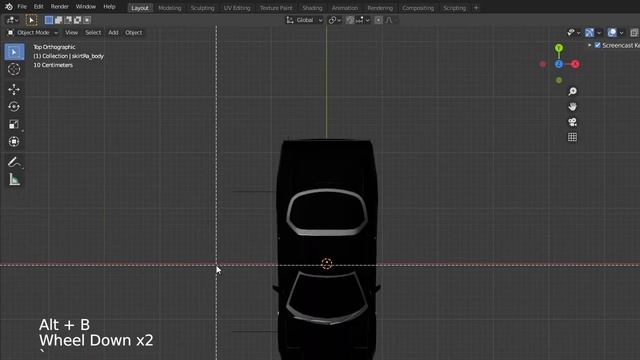Click the negative Y axis gizmo dot

point(559,80)
